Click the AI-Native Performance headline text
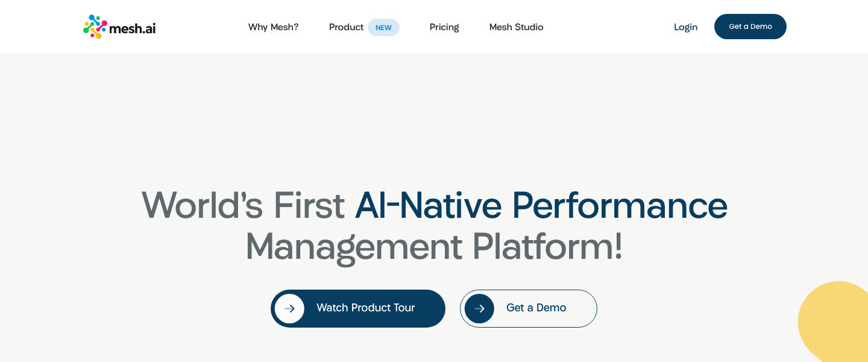Screen dimensions: 868x362 coord(541,205)
